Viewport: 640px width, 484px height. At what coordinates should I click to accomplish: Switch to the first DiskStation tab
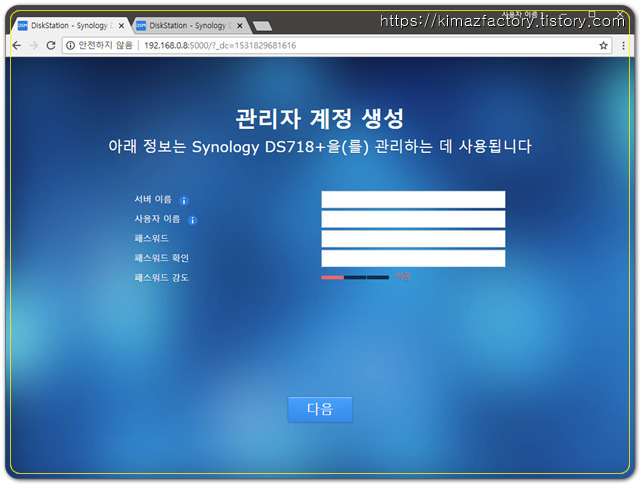69,25
